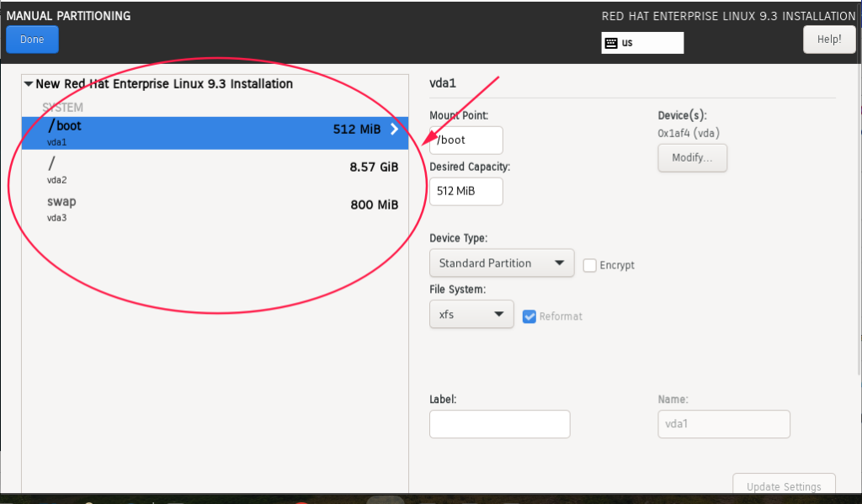This screenshot has width=862, height=504.
Task: Enable the Encrypt checkbox
Action: 589,265
